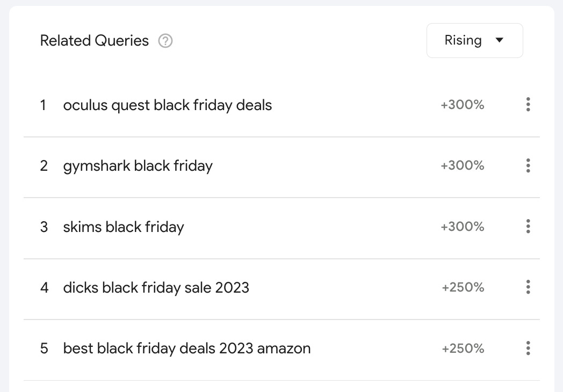Image resolution: width=563 pixels, height=392 pixels.
Task: Click the Related Queries heading
Action: [95, 41]
